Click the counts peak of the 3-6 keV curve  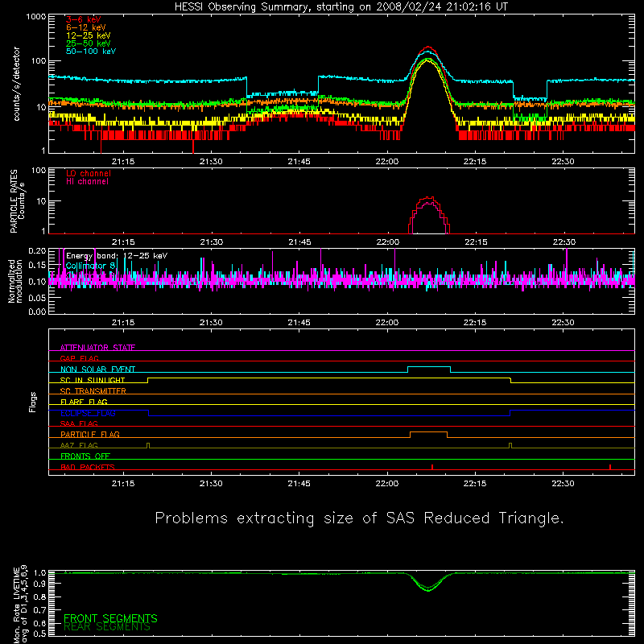pyautogui.click(x=428, y=47)
